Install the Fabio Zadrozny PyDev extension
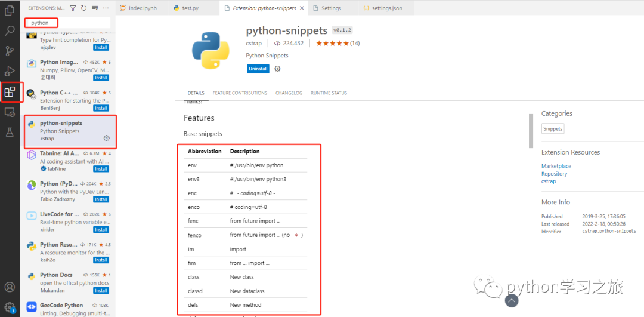Image resolution: width=644 pixels, height=317 pixels. pos(101,199)
